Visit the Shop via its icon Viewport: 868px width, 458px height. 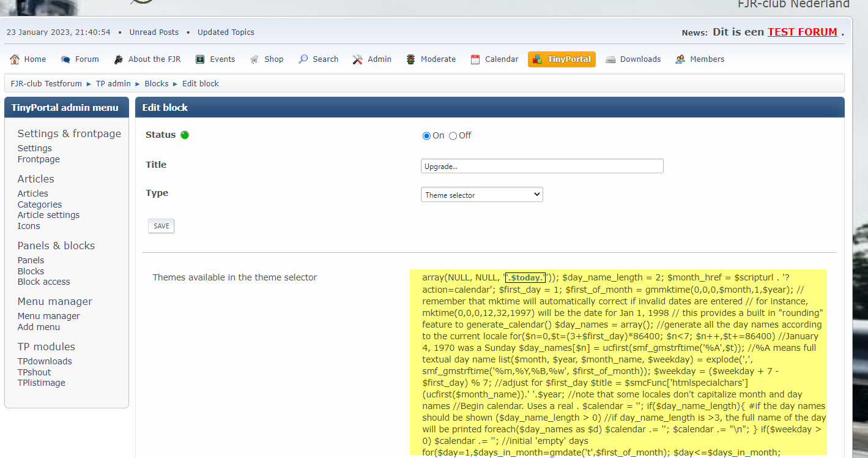pyautogui.click(x=254, y=59)
